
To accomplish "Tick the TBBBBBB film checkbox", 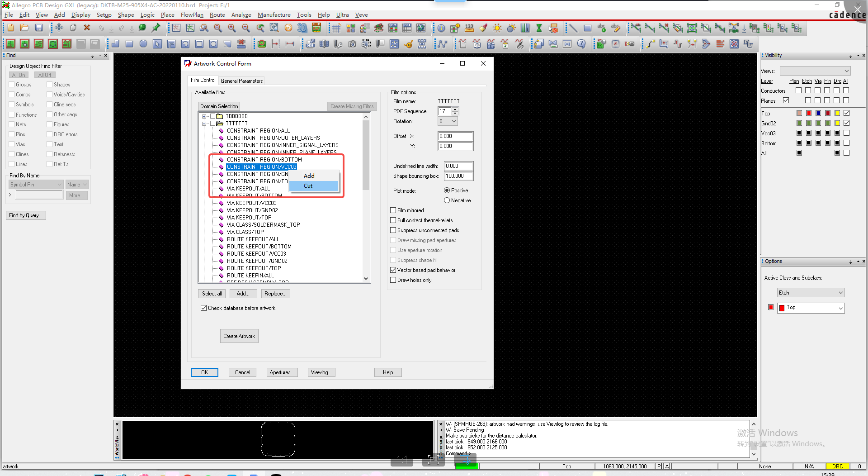I will point(212,116).
